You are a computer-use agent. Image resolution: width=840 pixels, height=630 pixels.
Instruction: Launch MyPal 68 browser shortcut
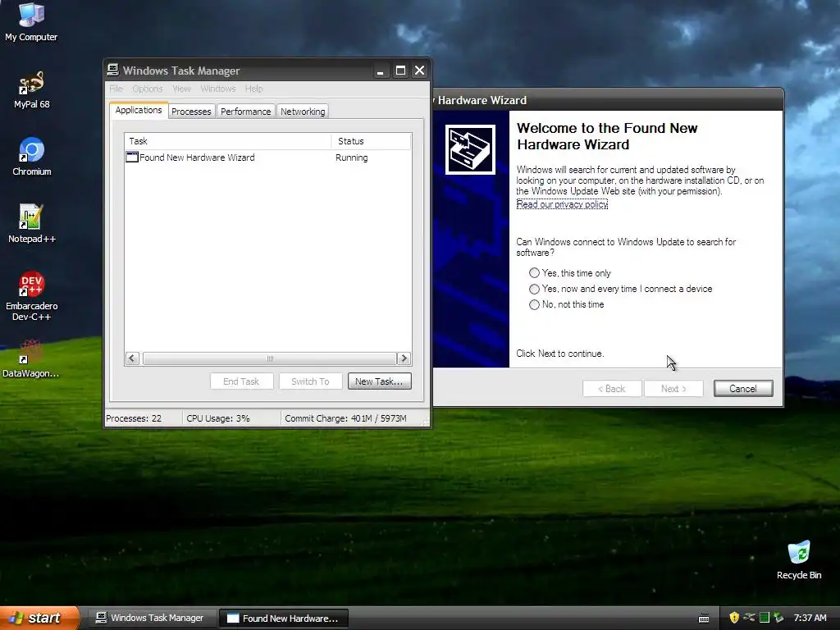pos(31,89)
